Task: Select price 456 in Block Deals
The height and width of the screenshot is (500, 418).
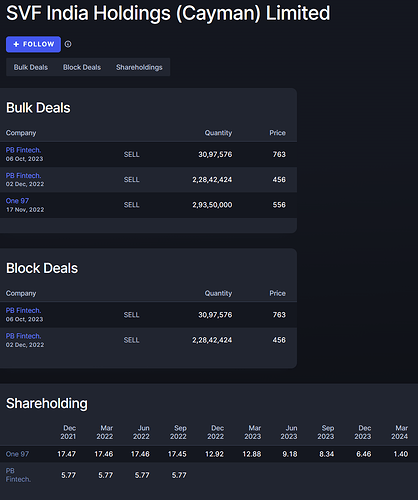Action: pyautogui.click(x=279, y=340)
